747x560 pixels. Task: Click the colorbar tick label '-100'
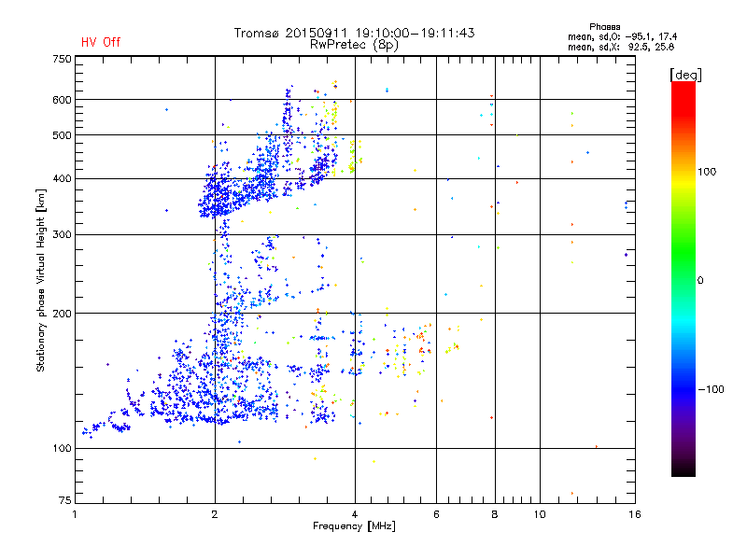pos(711,389)
